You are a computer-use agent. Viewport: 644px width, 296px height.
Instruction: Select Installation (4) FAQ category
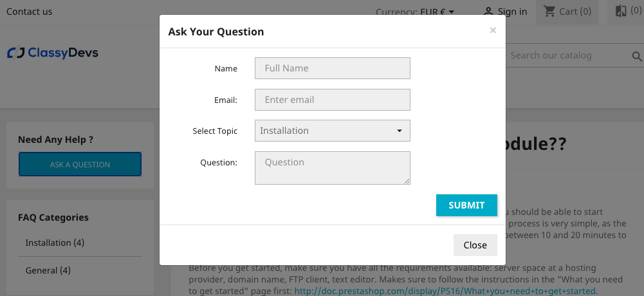(55, 243)
